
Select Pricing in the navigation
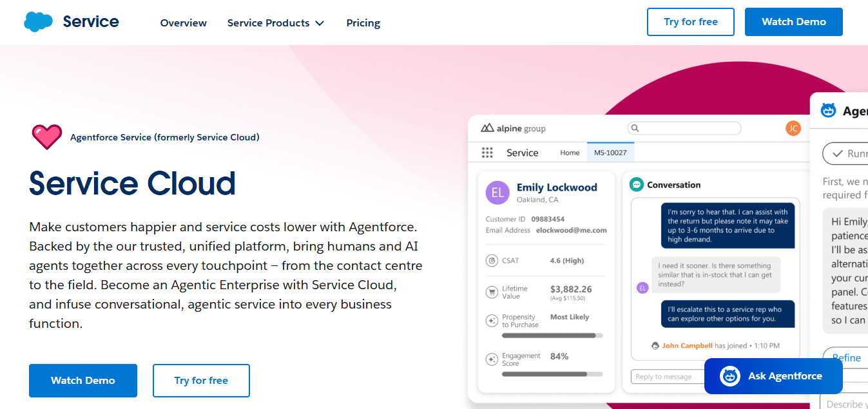click(x=363, y=23)
